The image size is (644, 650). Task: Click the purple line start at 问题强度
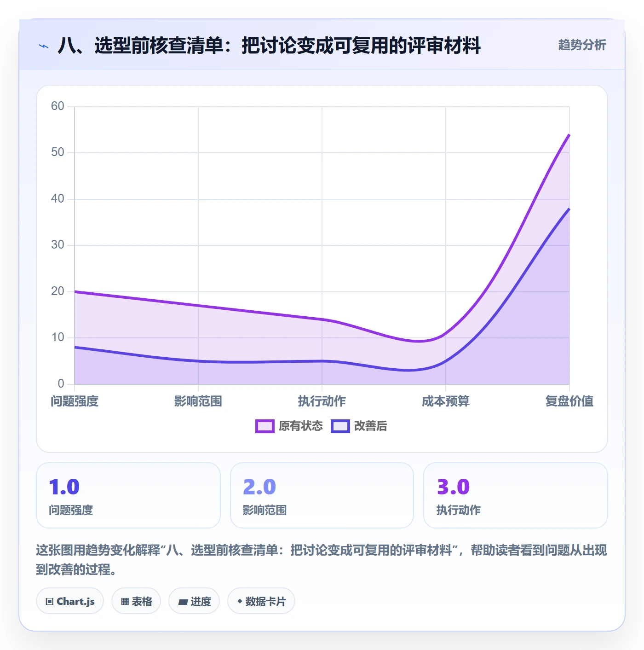(75, 291)
